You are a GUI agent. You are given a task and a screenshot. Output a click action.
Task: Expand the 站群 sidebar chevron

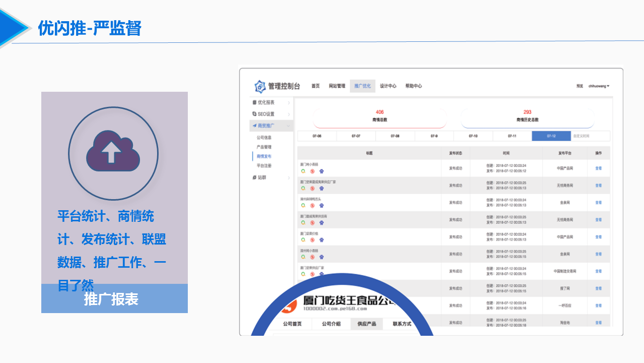[x=289, y=177]
